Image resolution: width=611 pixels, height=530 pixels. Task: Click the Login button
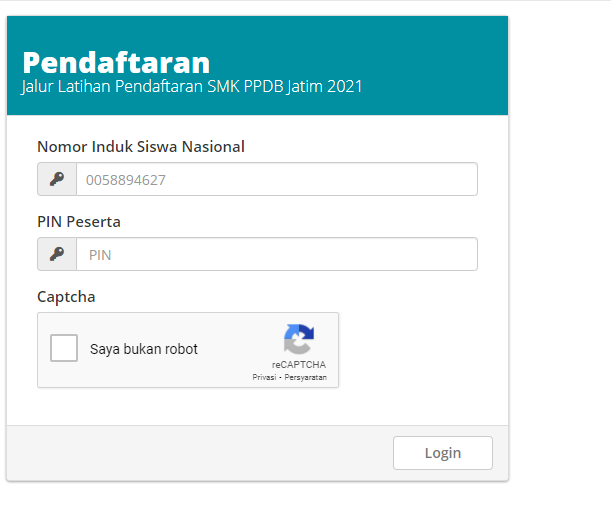(x=443, y=453)
